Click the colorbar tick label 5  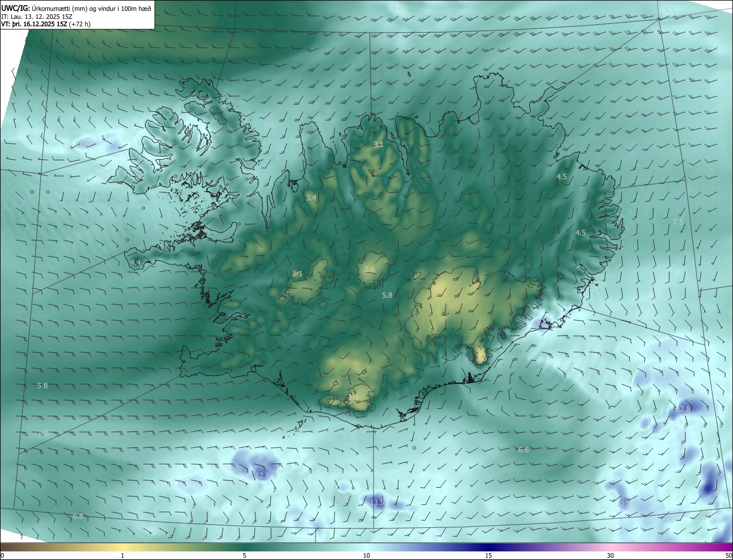245,555
